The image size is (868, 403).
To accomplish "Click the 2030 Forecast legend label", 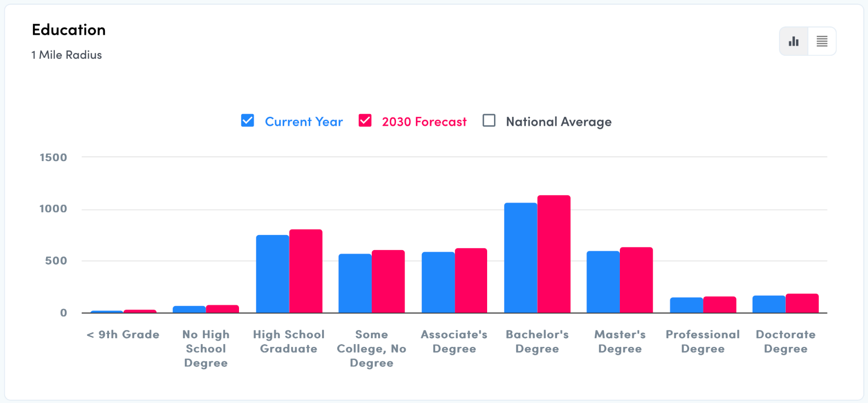I will coord(424,122).
